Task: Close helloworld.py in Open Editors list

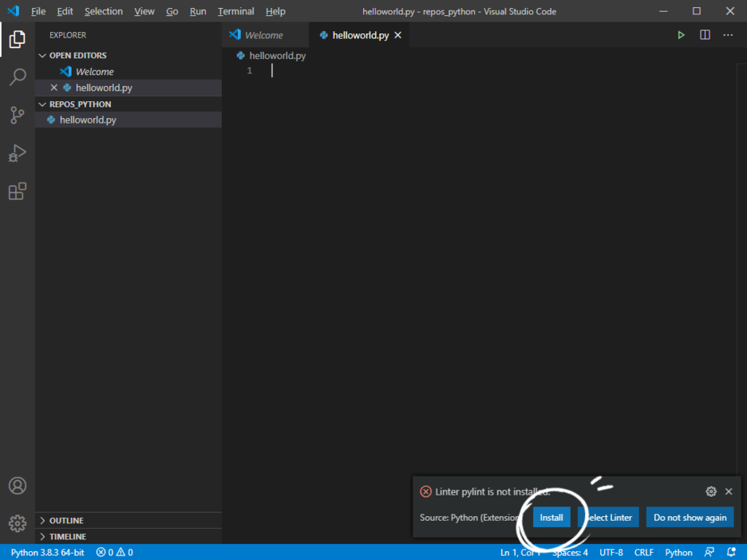Action: tap(53, 88)
